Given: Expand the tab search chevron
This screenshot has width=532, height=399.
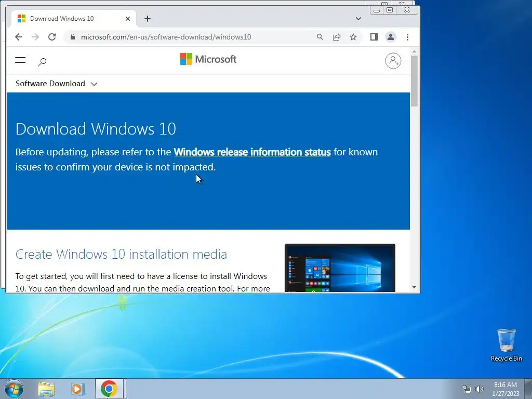Looking at the screenshot, I should [x=358, y=19].
